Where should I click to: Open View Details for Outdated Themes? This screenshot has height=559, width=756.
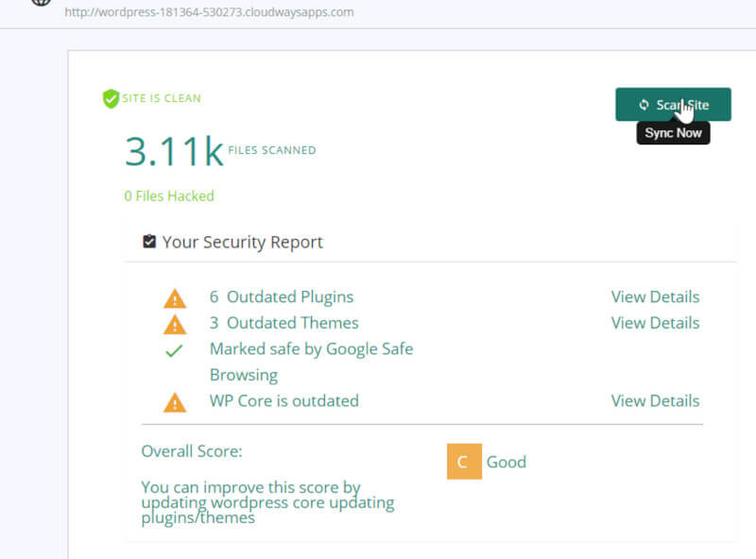click(x=655, y=323)
